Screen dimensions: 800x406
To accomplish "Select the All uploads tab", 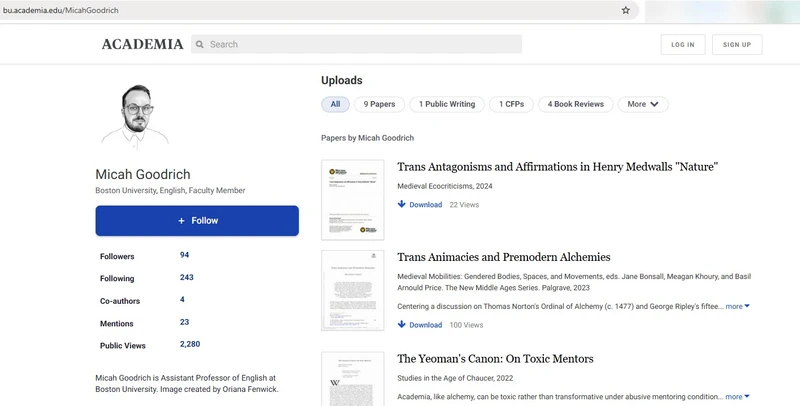I will pyautogui.click(x=335, y=104).
